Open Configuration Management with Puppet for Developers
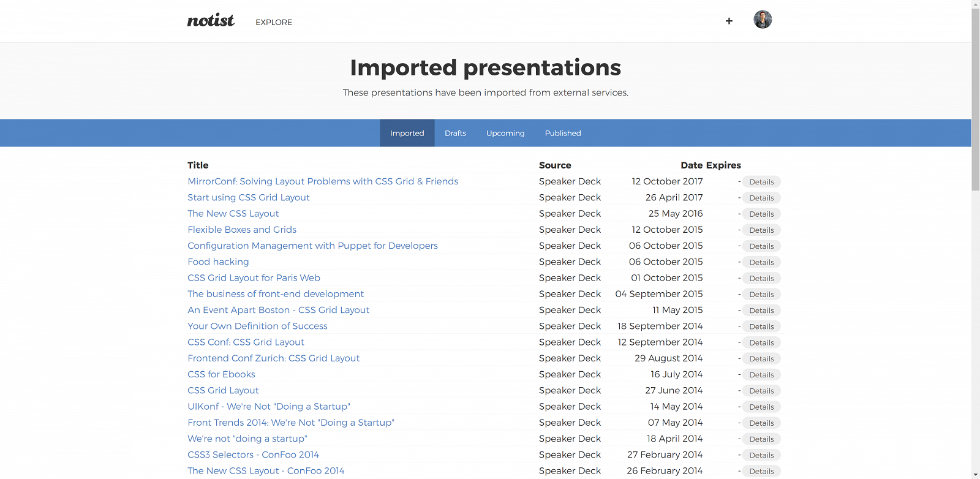The height and width of the screenshot is (479, 980). click(312, 246)
